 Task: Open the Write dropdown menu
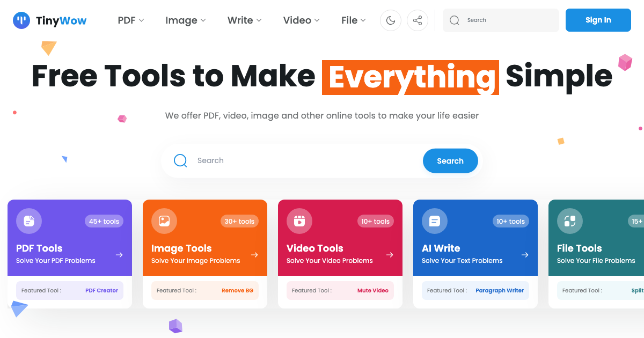244,20
